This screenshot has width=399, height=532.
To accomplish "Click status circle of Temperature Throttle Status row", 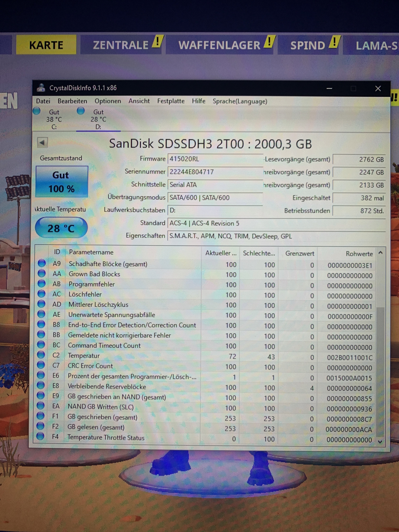I will [x=40, y=436].
